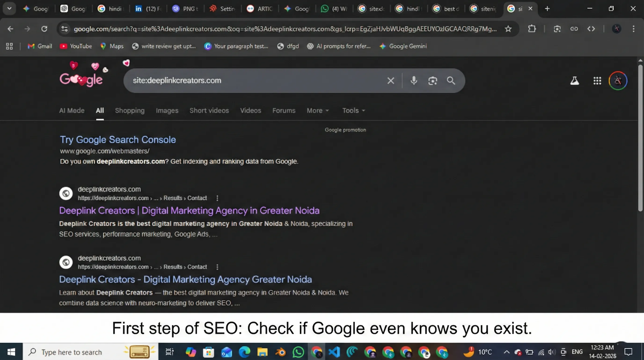
Task: Clear the search box with X
Action: 391,81
